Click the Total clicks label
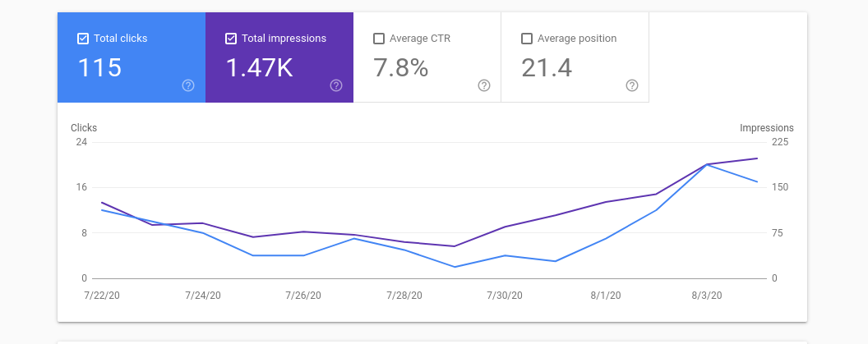 [121, 39]
